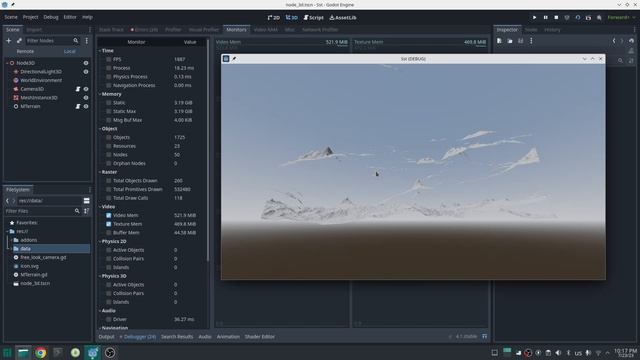Switch to the 3D workspace
Viewport: 640px width, 360px height.
(291, 18)
